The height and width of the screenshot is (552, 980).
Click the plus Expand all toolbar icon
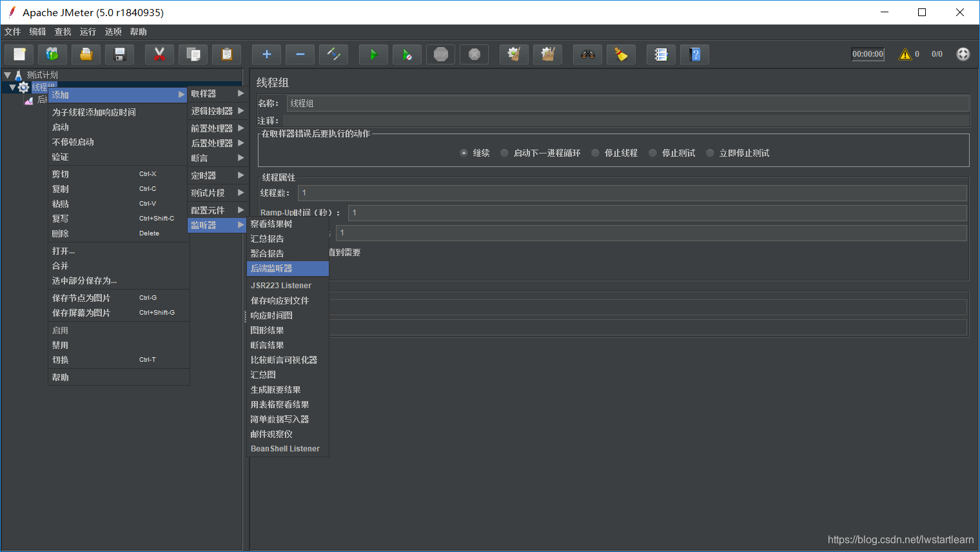[266, 55]
